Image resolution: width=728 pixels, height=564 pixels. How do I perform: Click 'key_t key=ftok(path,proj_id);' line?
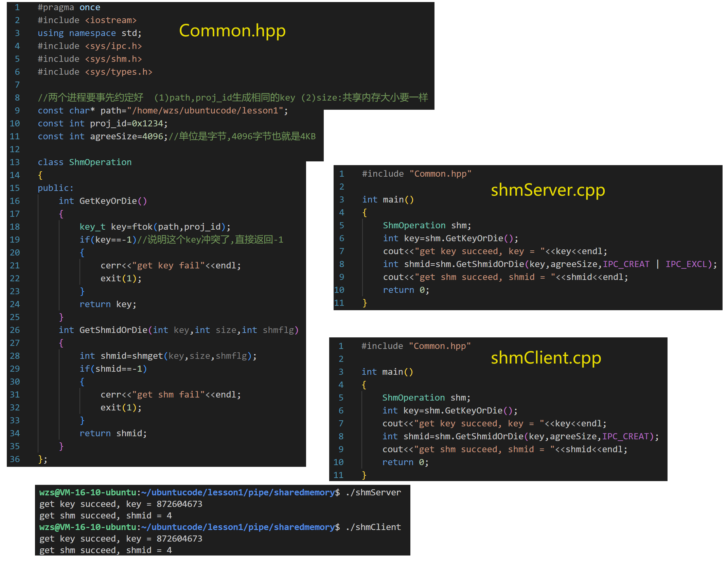[155, 227]
